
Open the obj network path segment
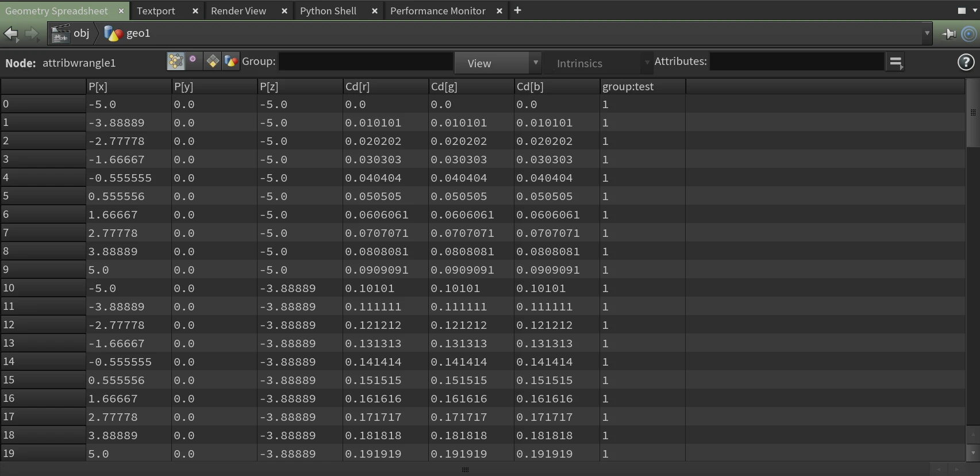[x=70, y=33]
